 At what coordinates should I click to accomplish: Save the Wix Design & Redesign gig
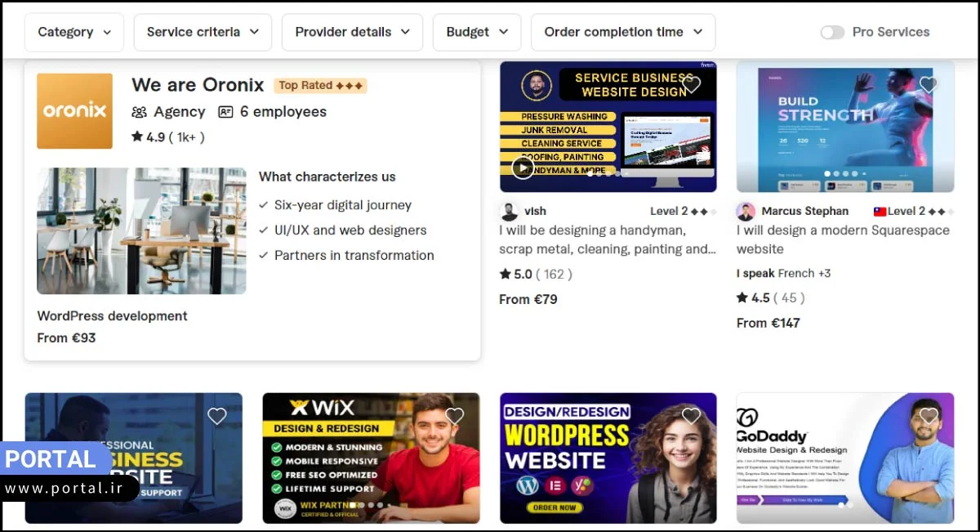454,416
